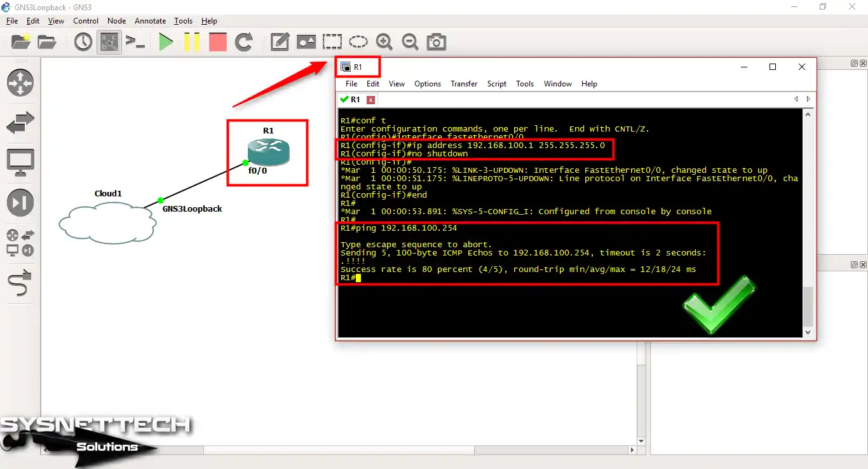This screenshot has height=469, width=868.
Task: Click terminal scrollbar up arrow
Action: click(808, 114)
